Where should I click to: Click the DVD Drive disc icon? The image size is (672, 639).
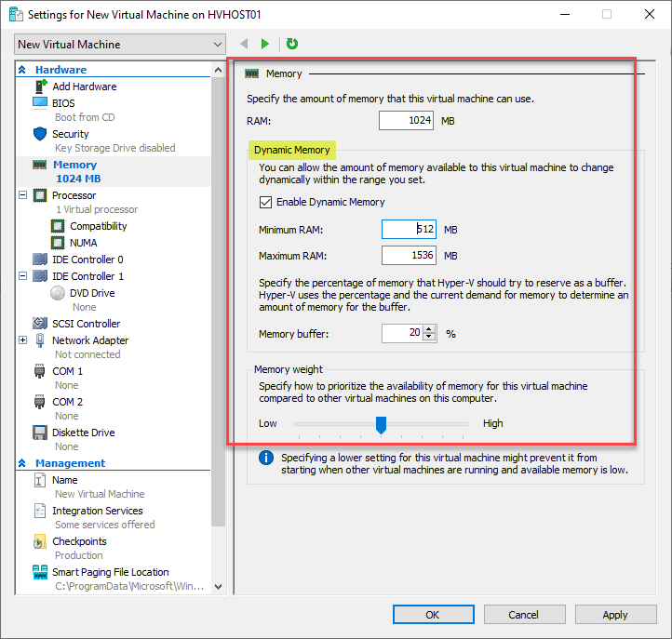pyautogui.click(x=58, y=293)
